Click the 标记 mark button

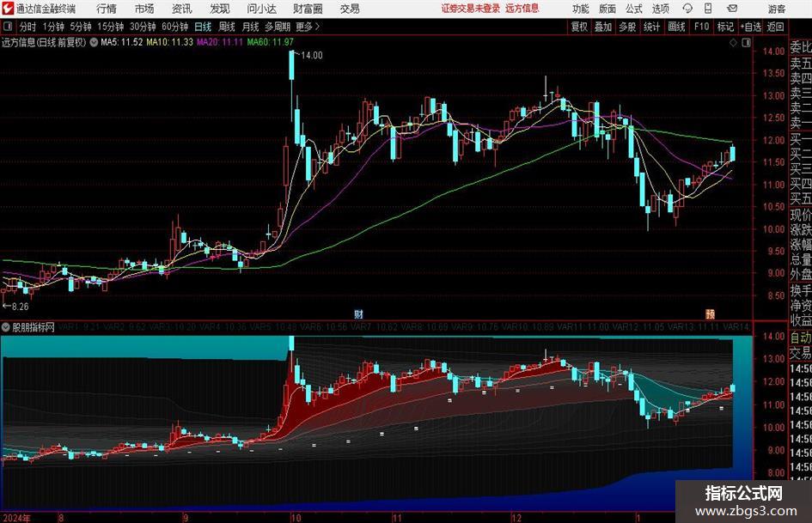[725, 27]
